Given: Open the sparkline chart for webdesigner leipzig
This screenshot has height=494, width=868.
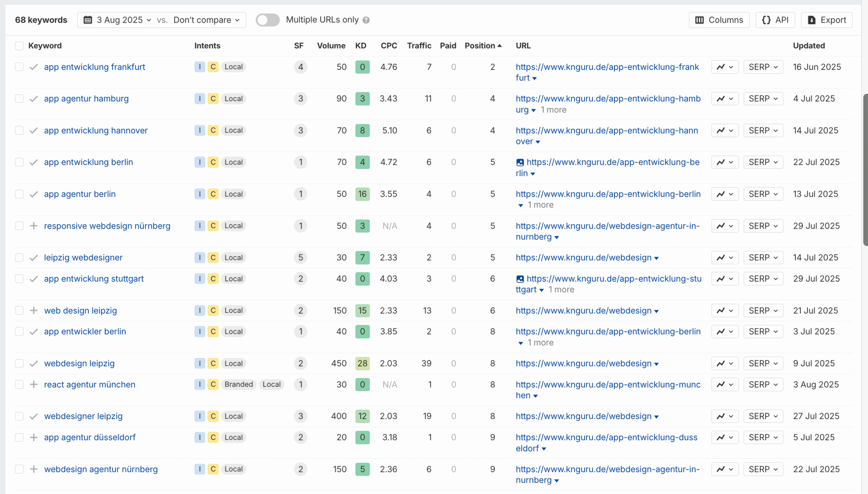Looking at the screenshot, I should point(724,416).
